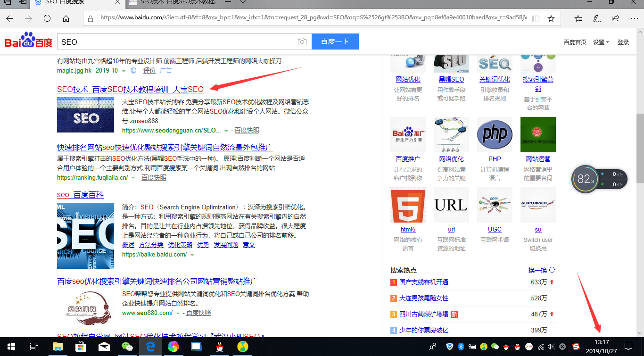Image resolution: width=644 pixels, height=356 pixels.
Task: Click the SEO thumbnail of 大宝SEO result
Action: click(85, 115)
